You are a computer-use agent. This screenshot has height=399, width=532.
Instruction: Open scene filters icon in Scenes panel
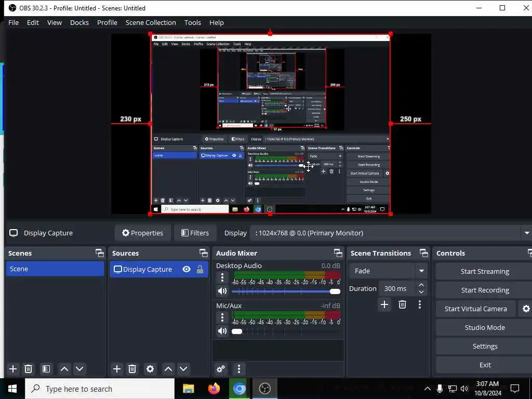[x=46, y=369]
